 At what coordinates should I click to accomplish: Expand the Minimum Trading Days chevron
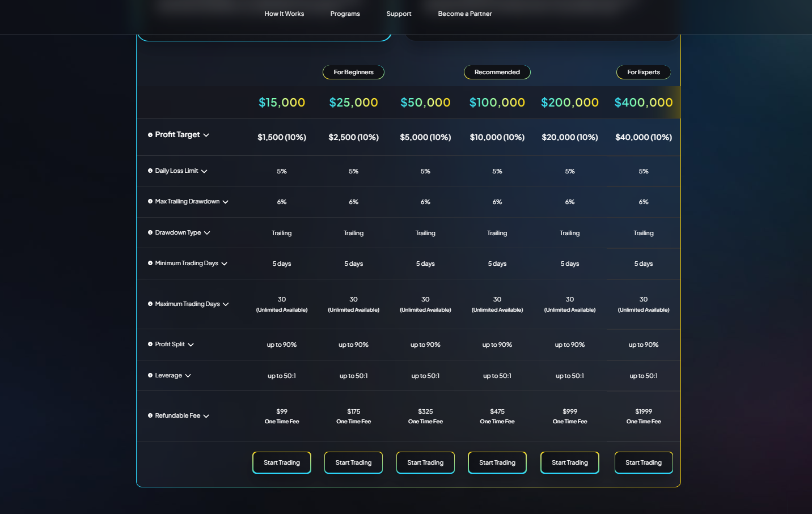tap(225, 264)
